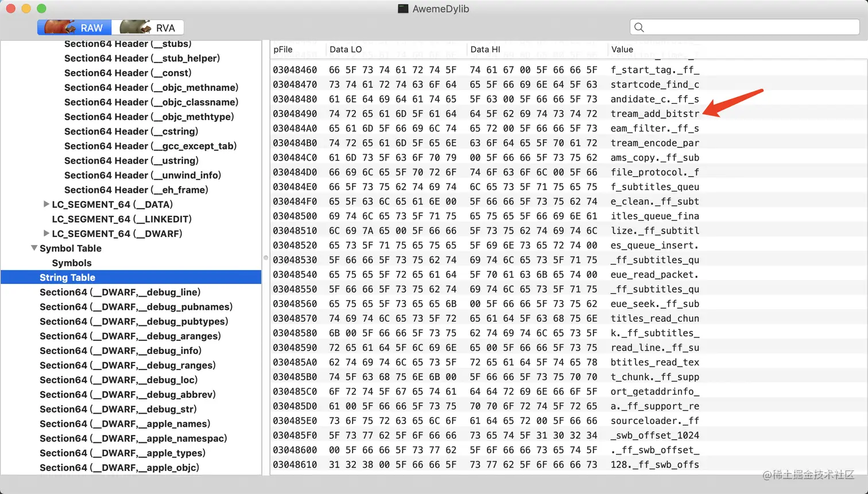Open Section64 (__DWARF,__debug_info)
The image size is (868, 494).
point(121,351)
